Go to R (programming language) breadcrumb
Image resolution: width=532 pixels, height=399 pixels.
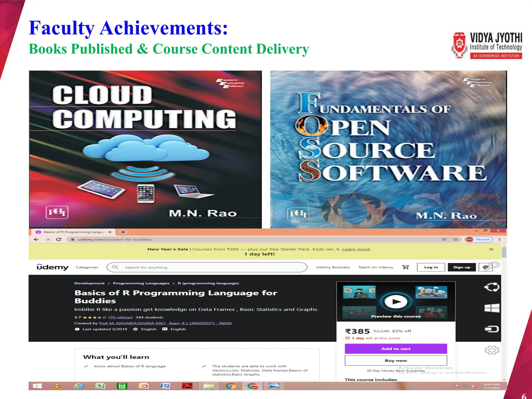point(208,283)
